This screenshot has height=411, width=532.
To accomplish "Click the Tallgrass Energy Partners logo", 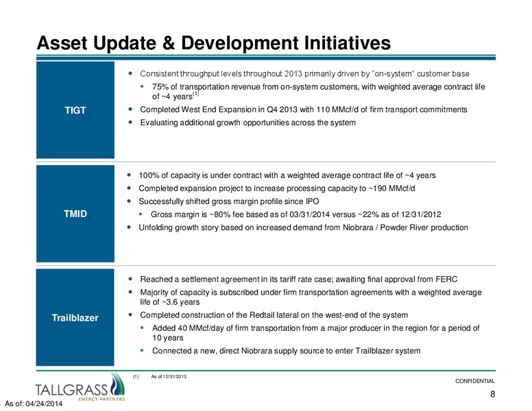I will tap(80, 387).
